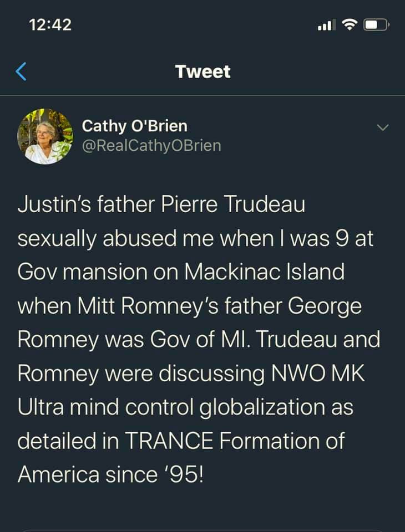405x532 pixels.
Task: Tap "America since '95!" line of tweet
Action: tap(111, 475)
